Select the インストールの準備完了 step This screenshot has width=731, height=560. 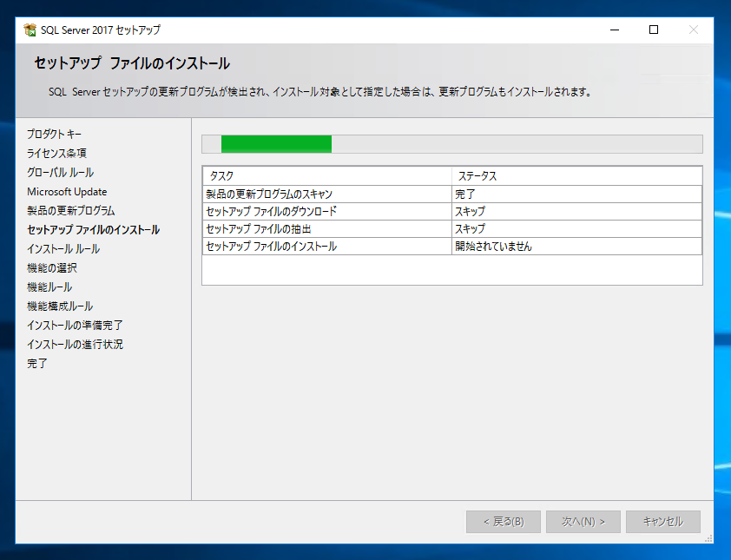[x=75, y=325]
